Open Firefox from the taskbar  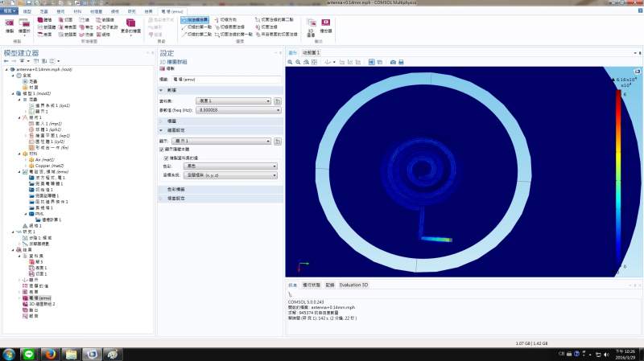50,354
